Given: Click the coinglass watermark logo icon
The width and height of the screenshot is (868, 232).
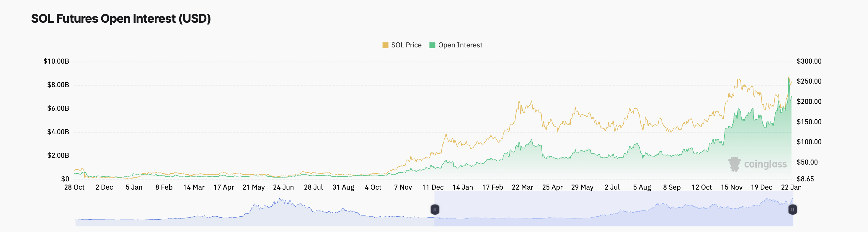Looking at the screenshot, I should [734, 164].
